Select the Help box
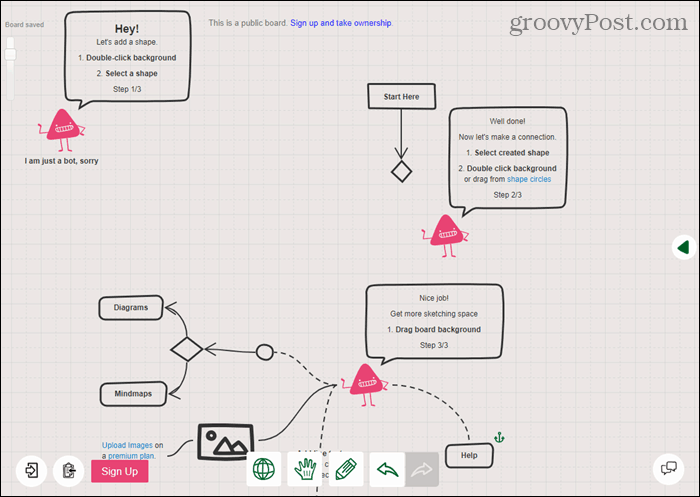Viewport: 700px width, 497px height. click(469, 455)
